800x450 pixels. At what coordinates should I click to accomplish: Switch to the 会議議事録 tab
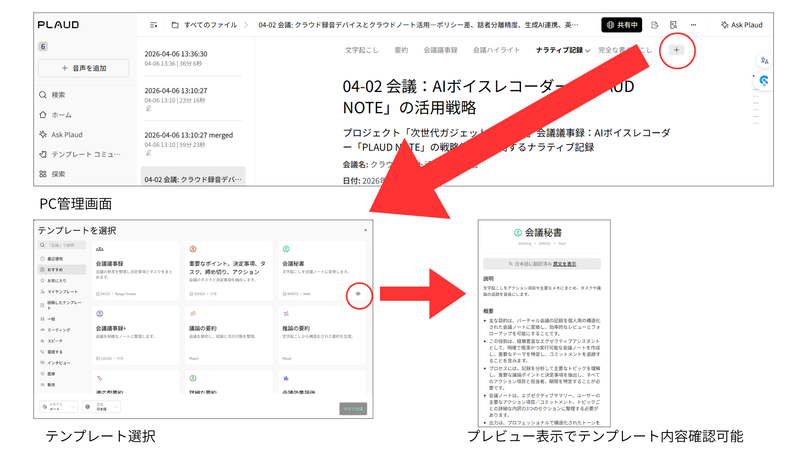coord(440,50)
